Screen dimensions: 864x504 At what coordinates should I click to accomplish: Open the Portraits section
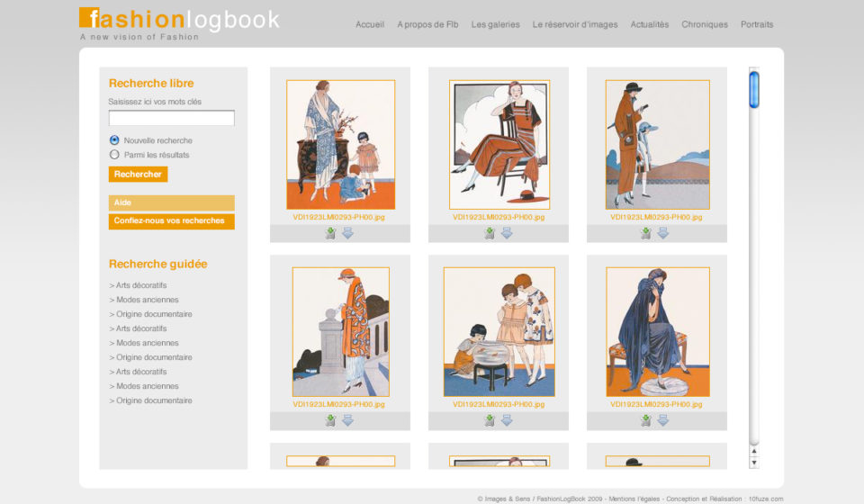point(757,24)
